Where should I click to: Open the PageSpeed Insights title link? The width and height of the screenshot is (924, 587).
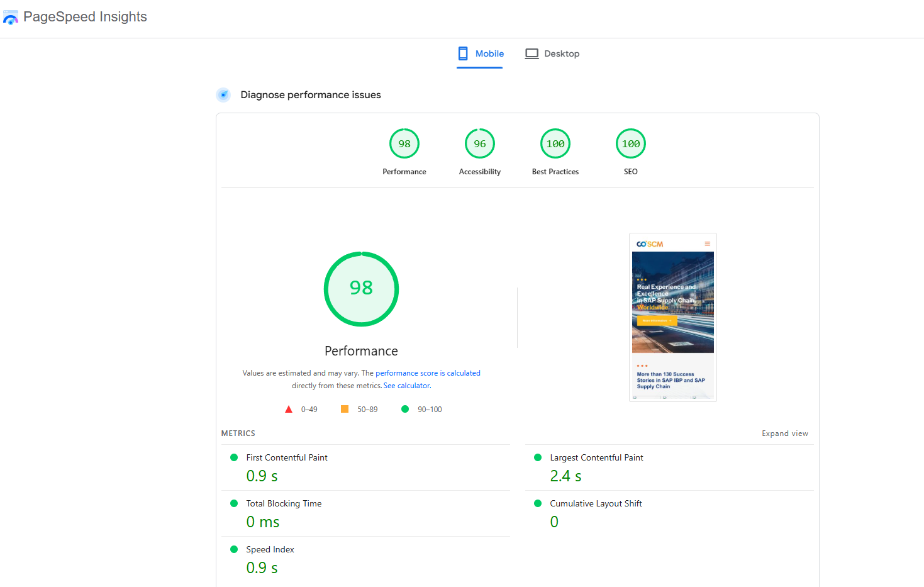pyautogui.click(x=85, y=17)
